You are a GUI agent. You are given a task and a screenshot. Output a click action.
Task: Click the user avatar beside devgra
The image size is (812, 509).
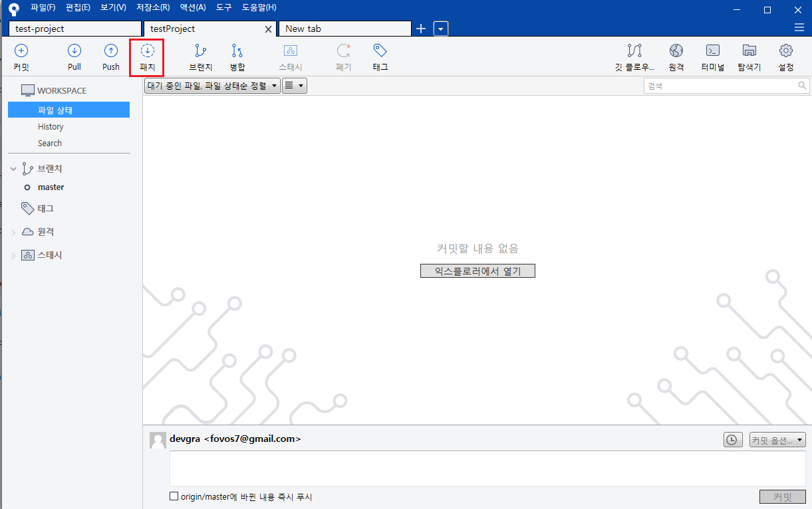pyautogui.click(x=158, y=441)
